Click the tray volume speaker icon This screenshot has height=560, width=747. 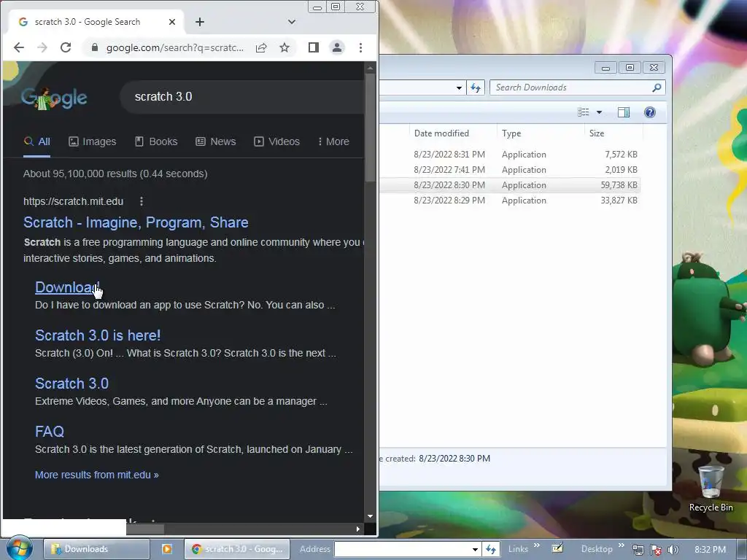coord(673,550)
